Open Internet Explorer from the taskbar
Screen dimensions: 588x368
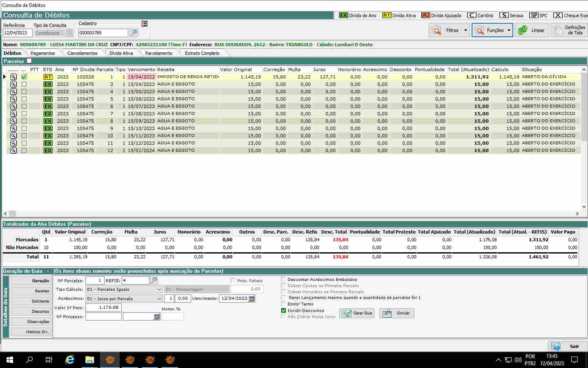point(70,360)
